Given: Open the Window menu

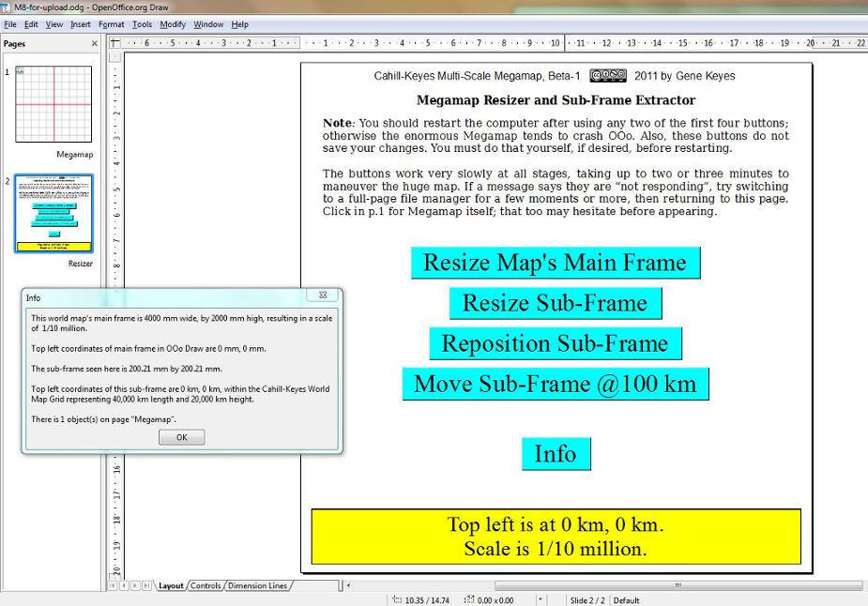Looking at the screenshot, I should click(x=208, y=24).
